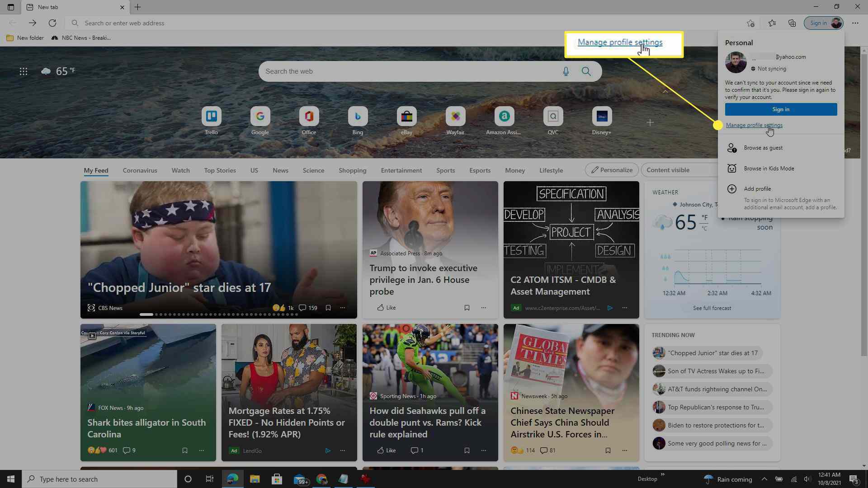Click the Sign in profile button in toolbar

tap(824, 23)
